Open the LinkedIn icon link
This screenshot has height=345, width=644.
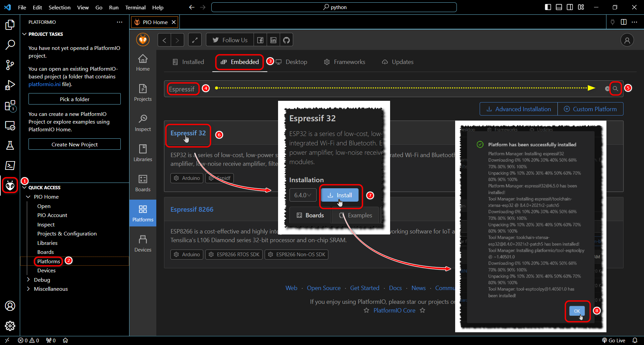(x=273, y=40)
